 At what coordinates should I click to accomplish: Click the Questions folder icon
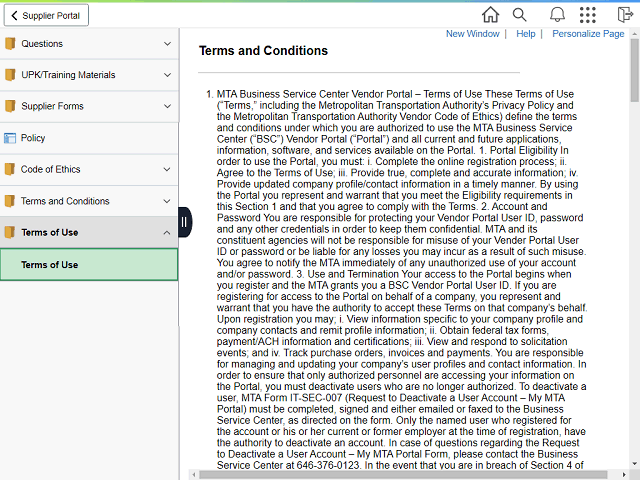pos(10,43)
